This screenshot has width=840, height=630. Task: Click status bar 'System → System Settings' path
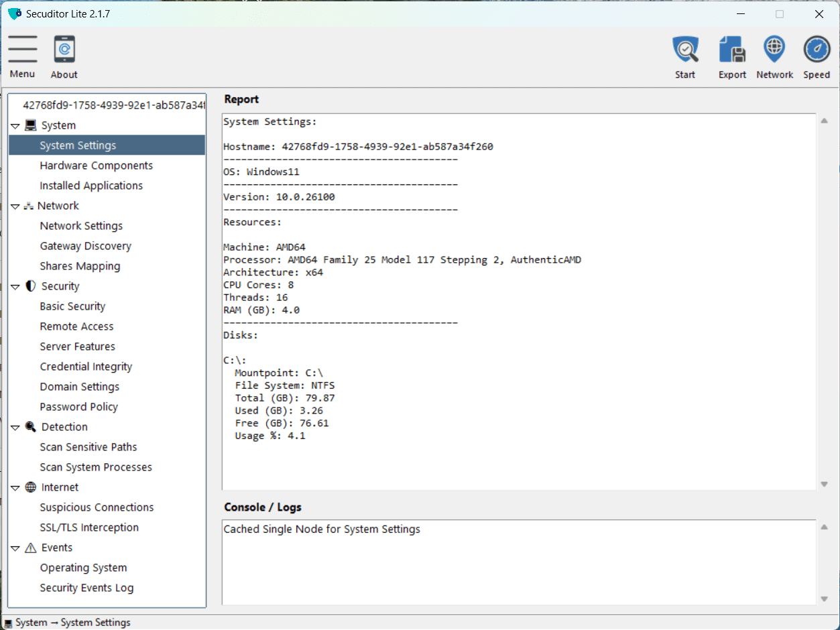click(x=73, y=623)
